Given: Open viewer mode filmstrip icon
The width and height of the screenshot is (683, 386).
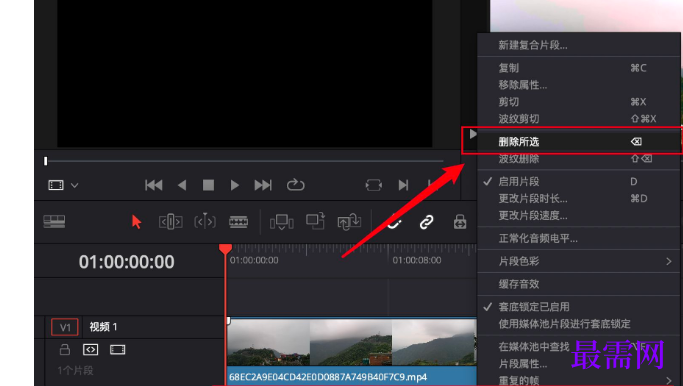Looking at the screenshot, I should (56, 185).
